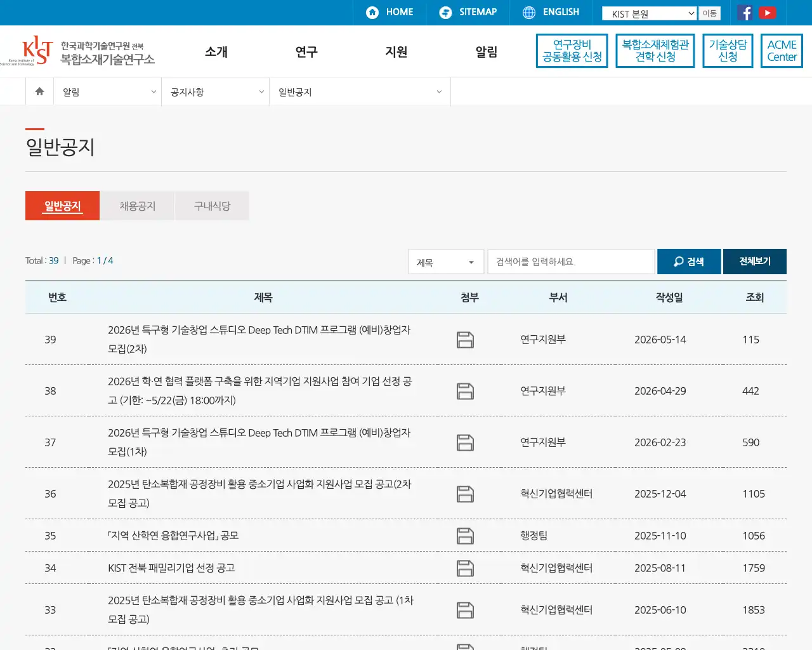
Task: Download attachment for post 35
Action: [x=466, y=536]
